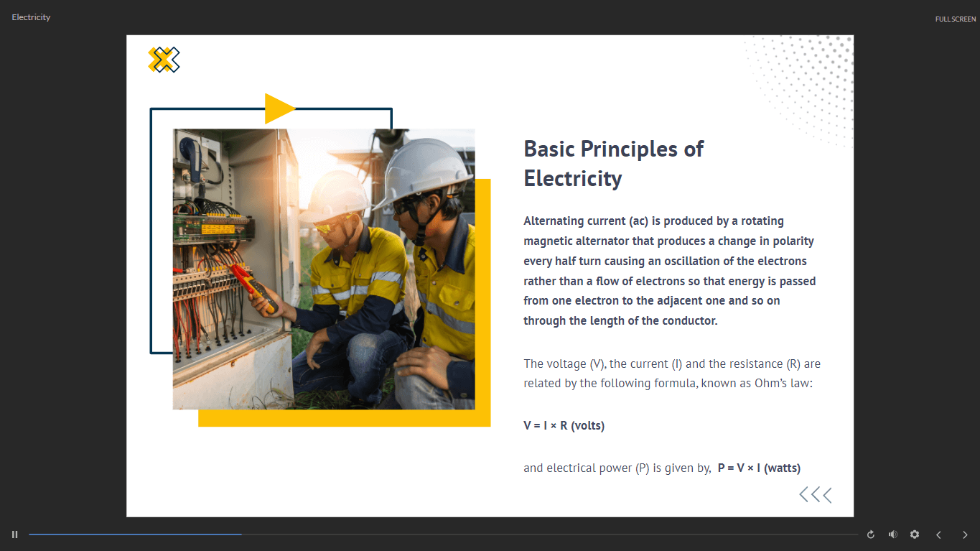Image resolution: width=980 pixels, height=551 pixels.
Task: Click the alternating current bold paragraph
Action: pos(670,271)
